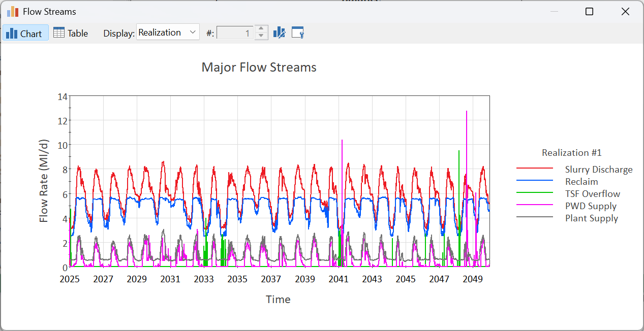Viewport: 644px width, 331px height.
Task: Open the Display Realization dropdown
Action: [x=168, y=32]
